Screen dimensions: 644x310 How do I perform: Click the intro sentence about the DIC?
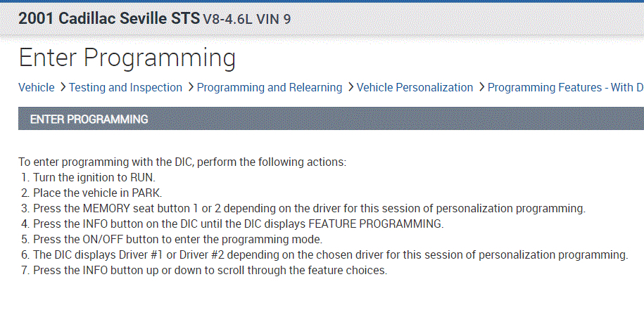182,162
